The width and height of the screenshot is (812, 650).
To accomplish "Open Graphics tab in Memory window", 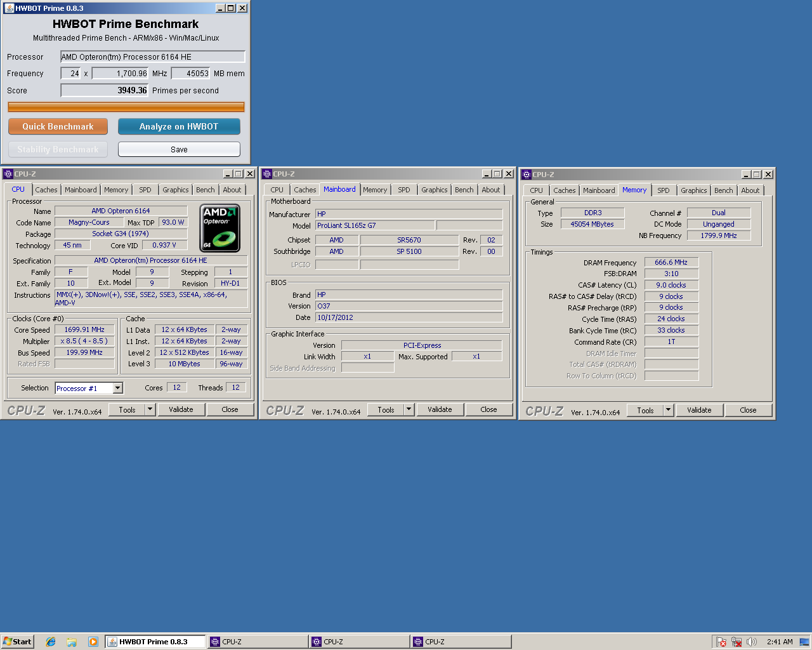I will 693,190.
